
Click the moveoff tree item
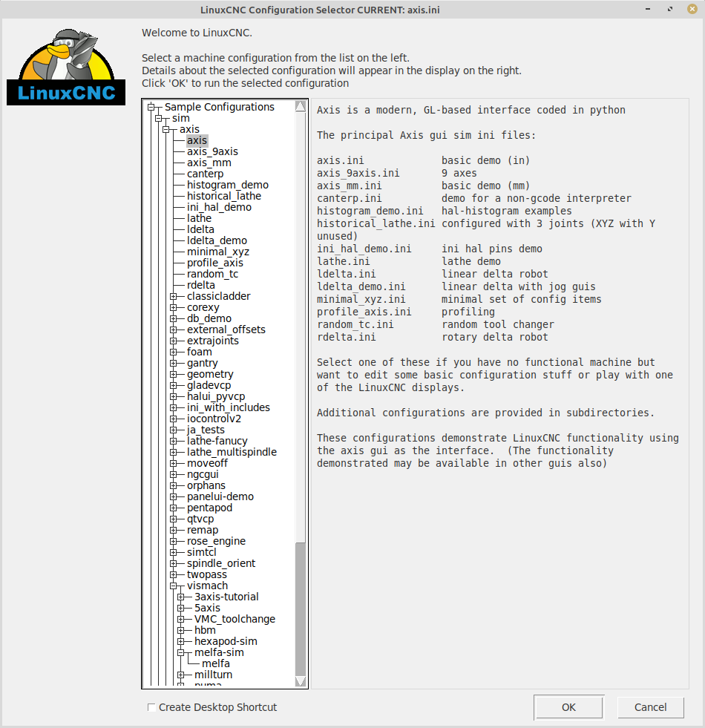coord(207,463)
